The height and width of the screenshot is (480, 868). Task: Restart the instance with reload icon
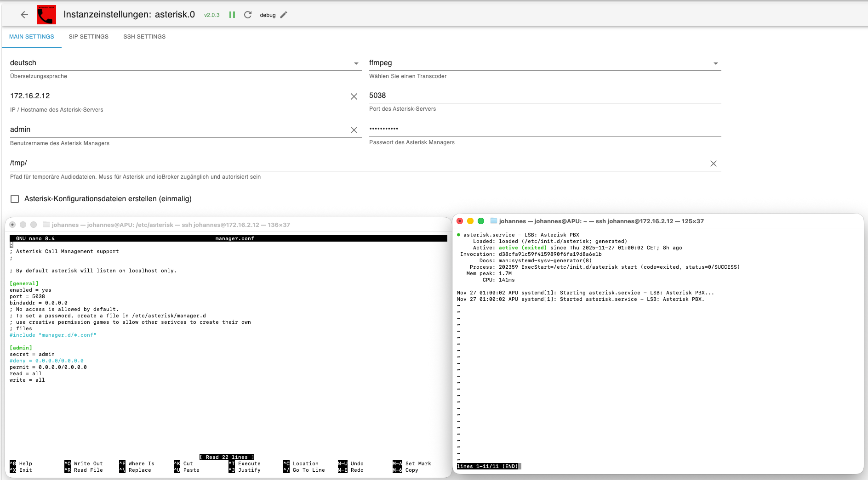(x=248, y=15)
